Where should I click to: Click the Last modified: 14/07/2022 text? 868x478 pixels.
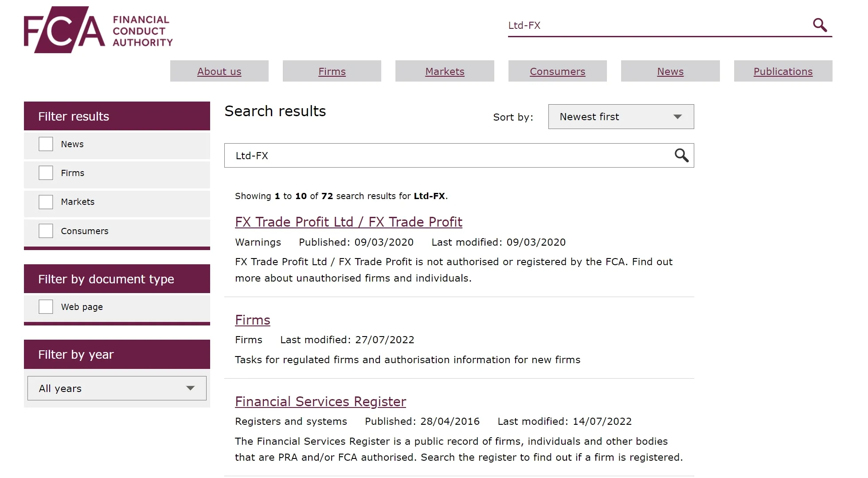[x=564, y=421]
